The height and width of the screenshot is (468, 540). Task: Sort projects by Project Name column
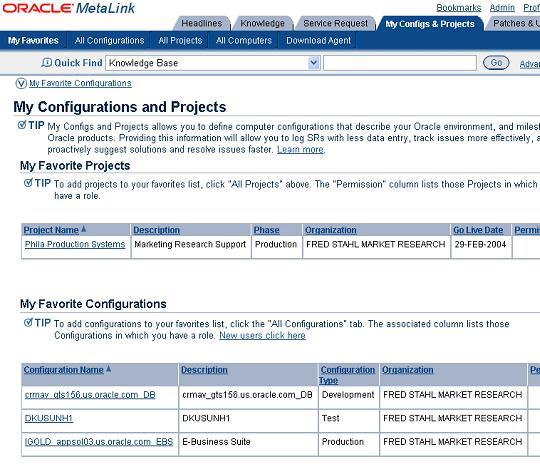pyautogui.click(x=51, y=230)
